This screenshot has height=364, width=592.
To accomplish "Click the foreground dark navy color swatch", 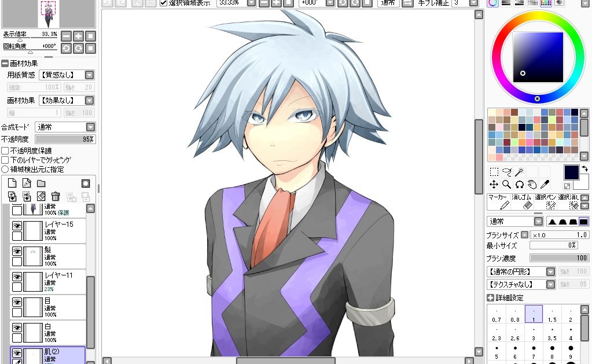I will (x=571, y=172).
